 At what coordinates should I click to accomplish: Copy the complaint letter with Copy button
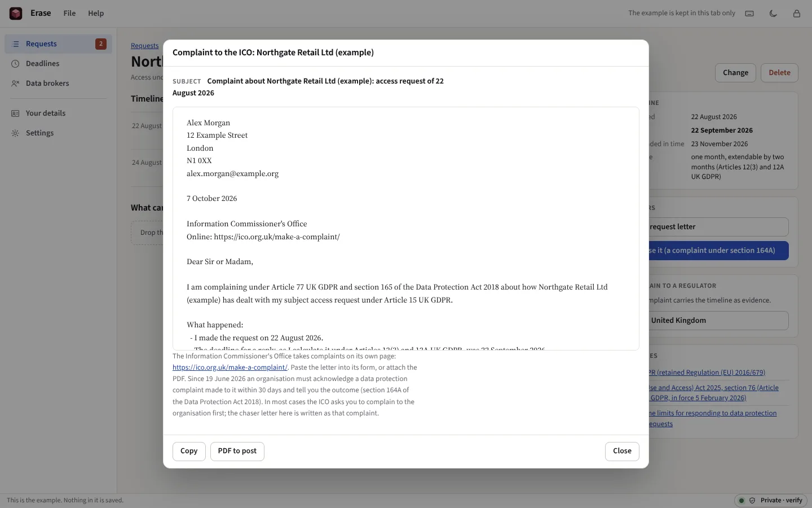tap(189, 451)
